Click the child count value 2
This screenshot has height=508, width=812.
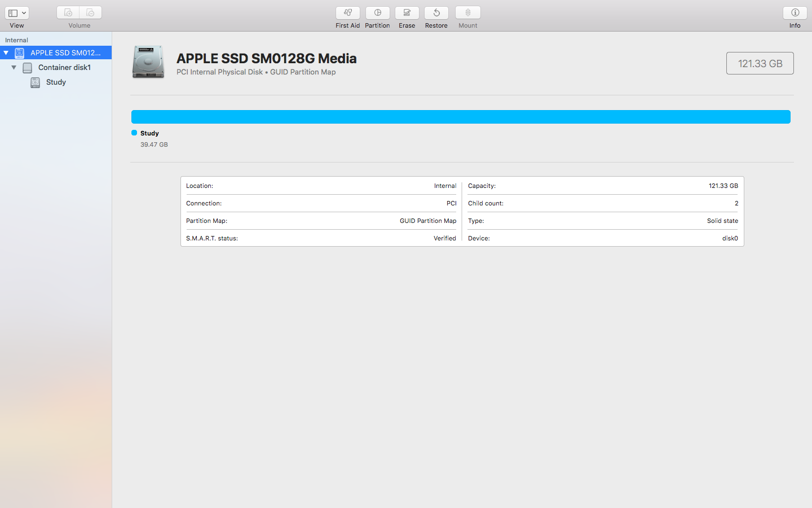coord(736,203)
